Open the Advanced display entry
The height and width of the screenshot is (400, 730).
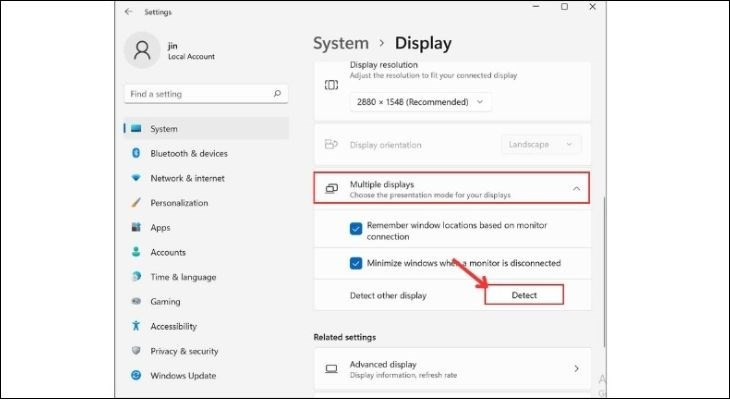click(x=453, y=369)
